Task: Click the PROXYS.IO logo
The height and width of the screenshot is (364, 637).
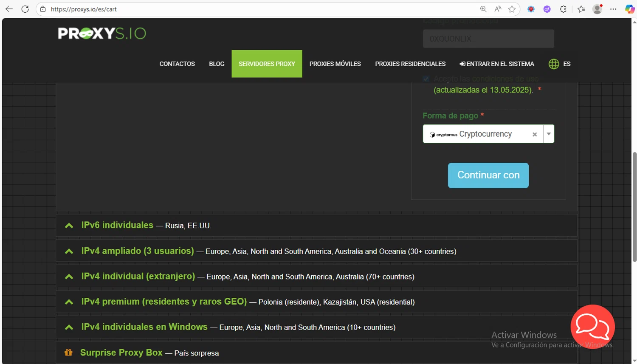Action: (102, 33)
